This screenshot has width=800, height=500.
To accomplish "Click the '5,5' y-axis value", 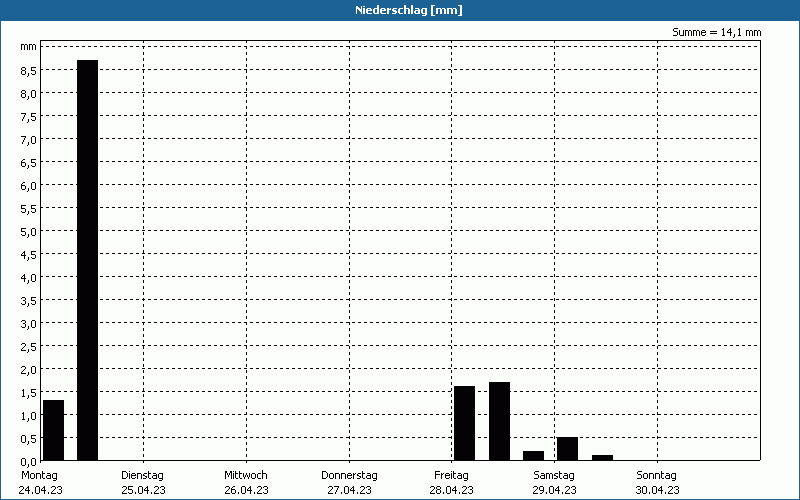I will (29, 209).
